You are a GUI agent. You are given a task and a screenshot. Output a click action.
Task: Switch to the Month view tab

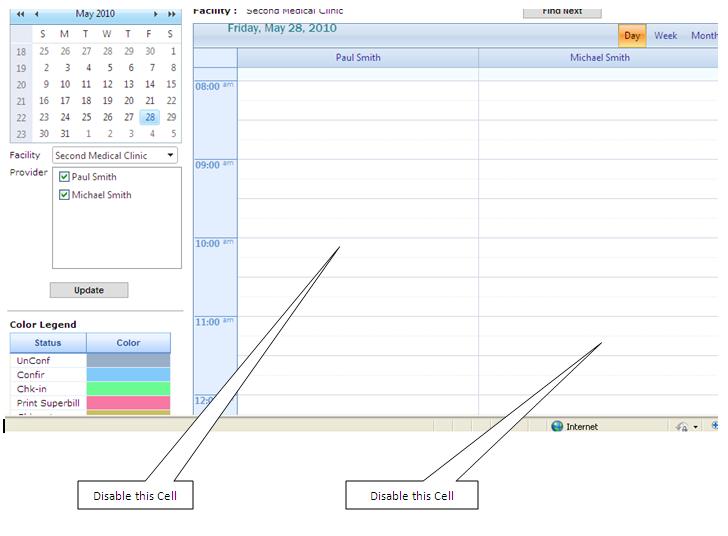(704, 35)
